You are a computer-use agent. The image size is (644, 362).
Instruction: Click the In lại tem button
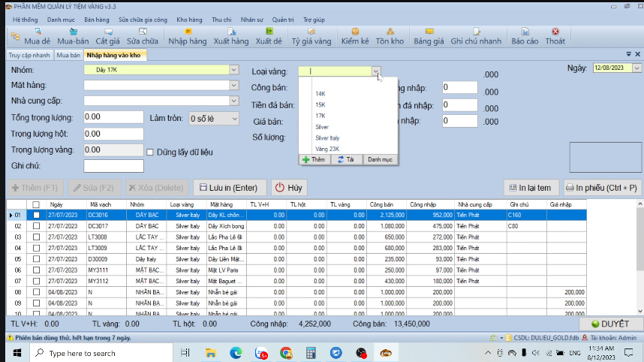pyautogui.click(x=531, y=188)
